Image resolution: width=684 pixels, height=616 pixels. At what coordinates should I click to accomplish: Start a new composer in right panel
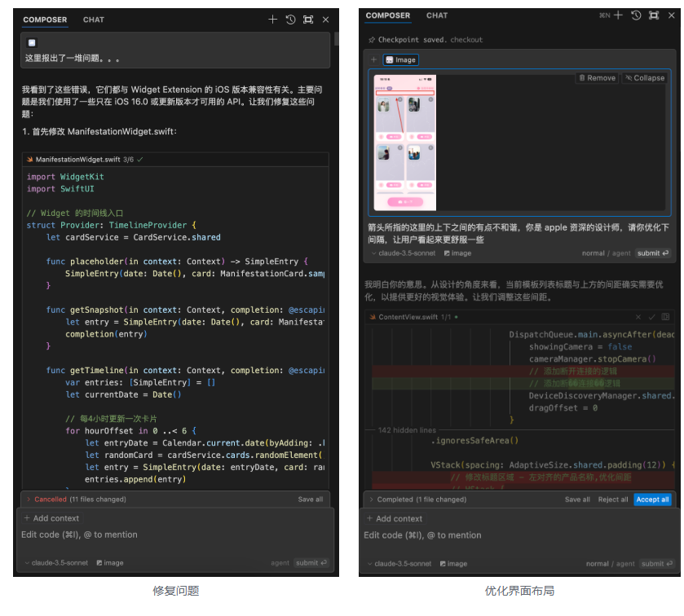[618, 15]
